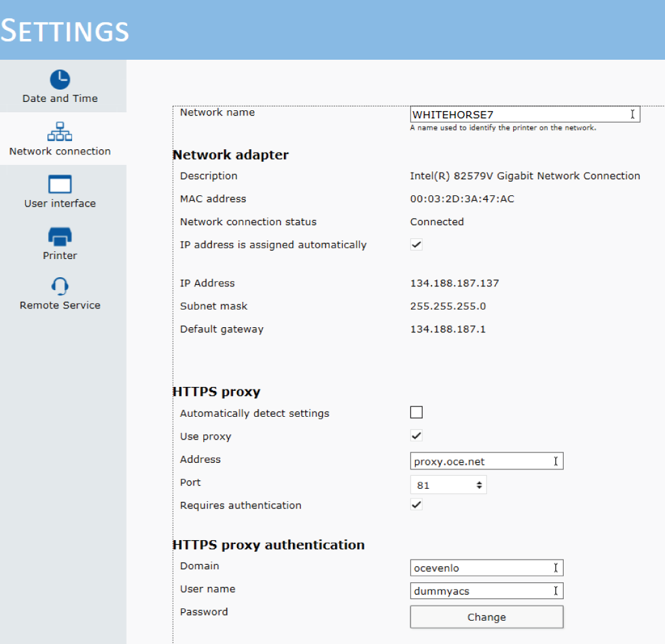The height and width of the screenshot is (644, 665).
Task: Select IP Address value 134.188.187.137
Action: pyautogui.click(x=454, y=283)
